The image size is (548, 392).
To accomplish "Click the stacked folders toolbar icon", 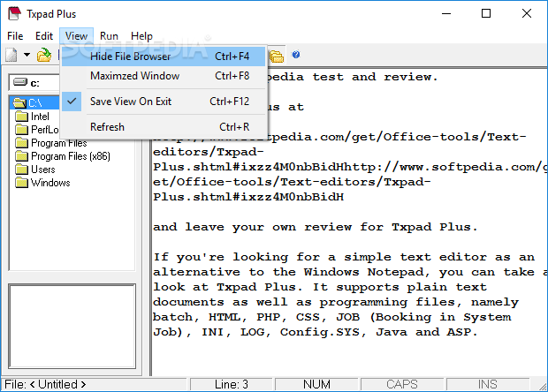I will 277,56.
